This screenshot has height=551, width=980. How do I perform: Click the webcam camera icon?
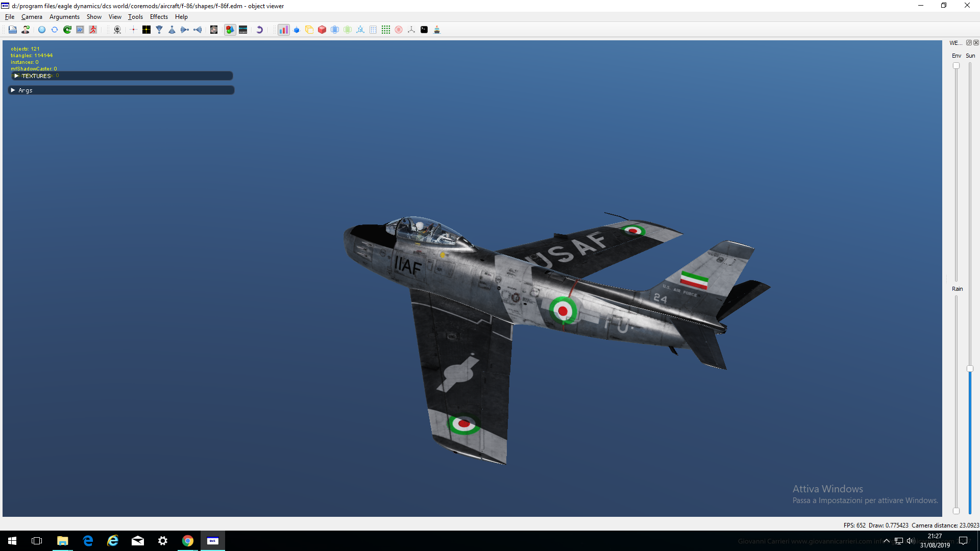pos(117,30)
